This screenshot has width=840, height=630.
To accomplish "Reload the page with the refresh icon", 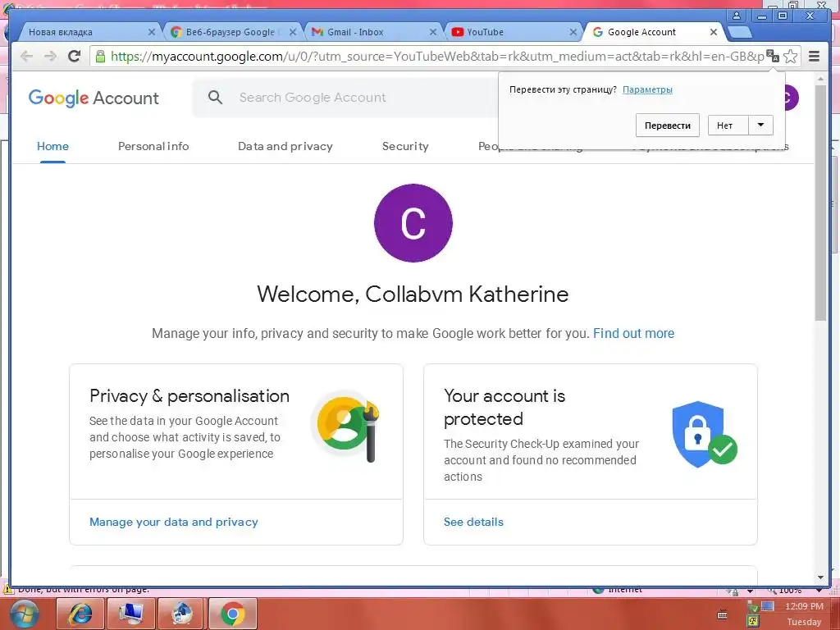I will (x=74, y=56).
